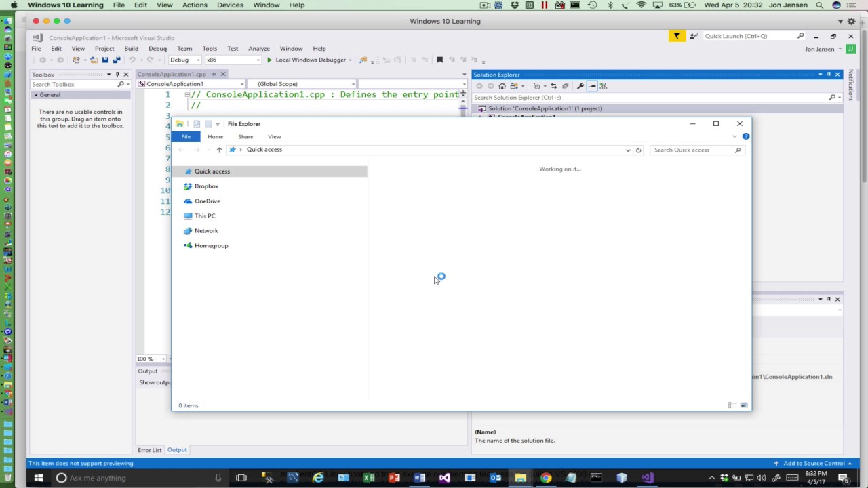This screenshot has height=488, width=868.
Task: Open Local Windows Debugger dropdown arrow
Action: (x=351, y=60)
